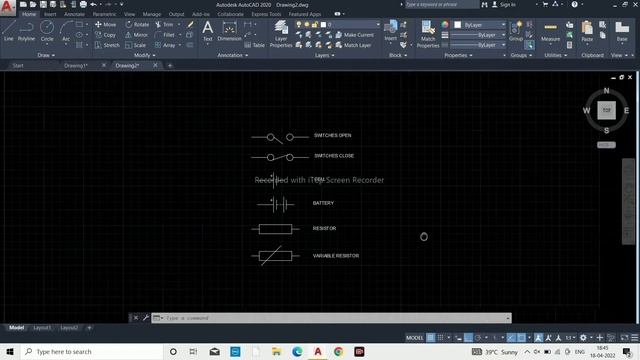Switch to the Layout1 tab
The image size is (640, 360).
tap(42, 327)
